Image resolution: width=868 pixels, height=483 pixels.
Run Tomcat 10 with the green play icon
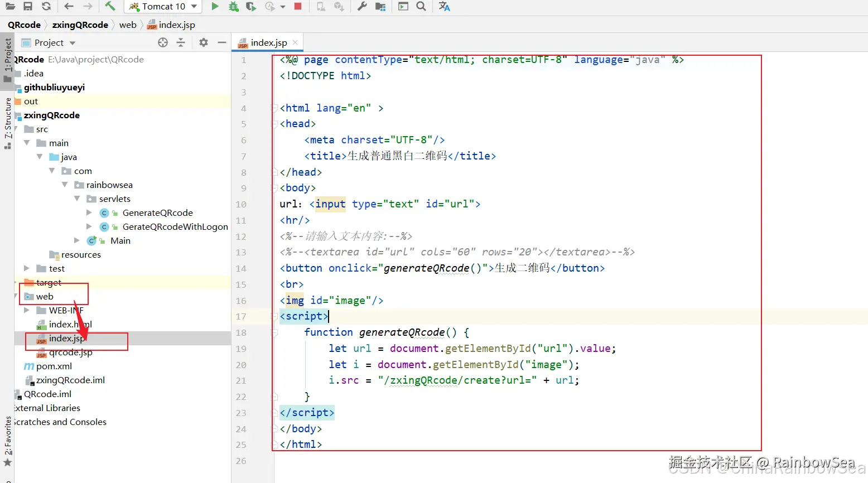215,7
